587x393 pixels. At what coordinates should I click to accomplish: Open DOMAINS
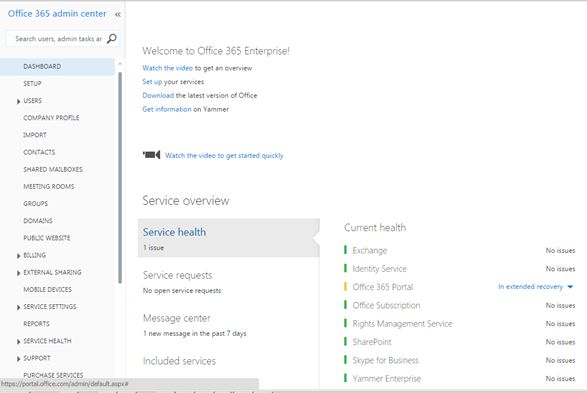click(38, 221)
